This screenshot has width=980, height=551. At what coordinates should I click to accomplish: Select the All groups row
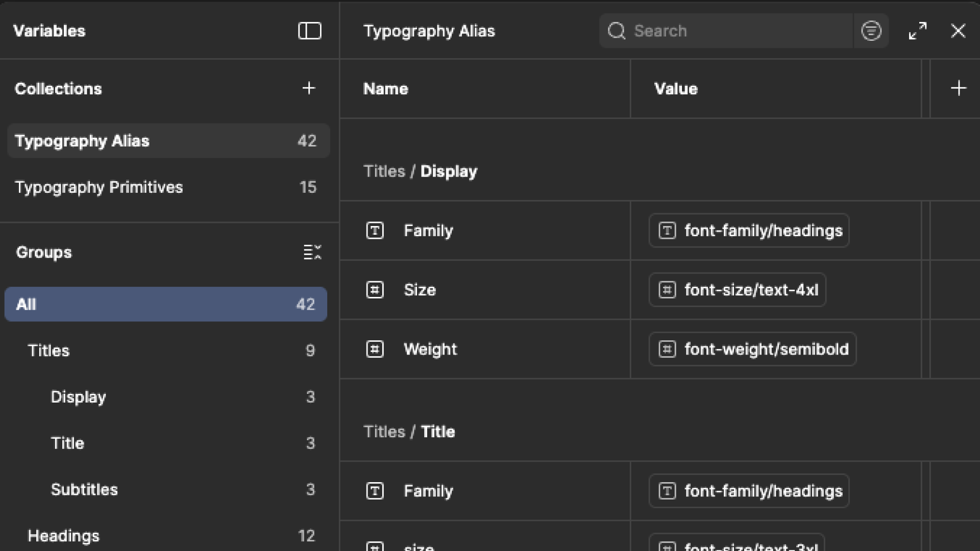[x=165, y=304]
